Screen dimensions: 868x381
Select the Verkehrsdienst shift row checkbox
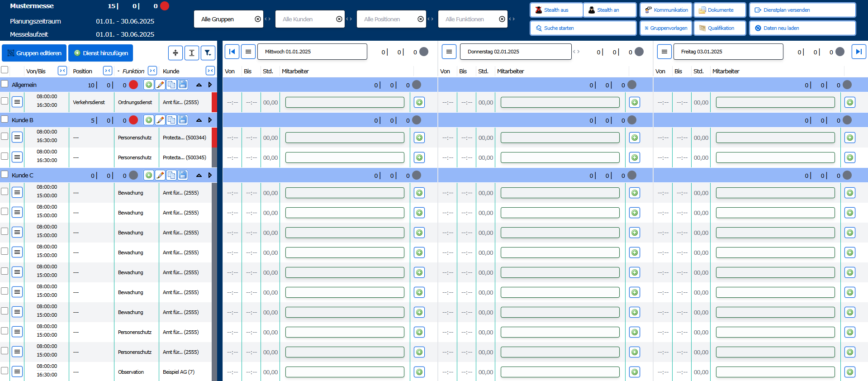point(5,101)
